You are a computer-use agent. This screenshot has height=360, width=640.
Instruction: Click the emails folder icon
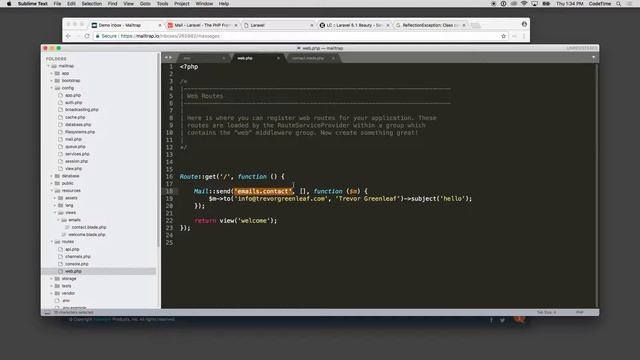(64, 220)
